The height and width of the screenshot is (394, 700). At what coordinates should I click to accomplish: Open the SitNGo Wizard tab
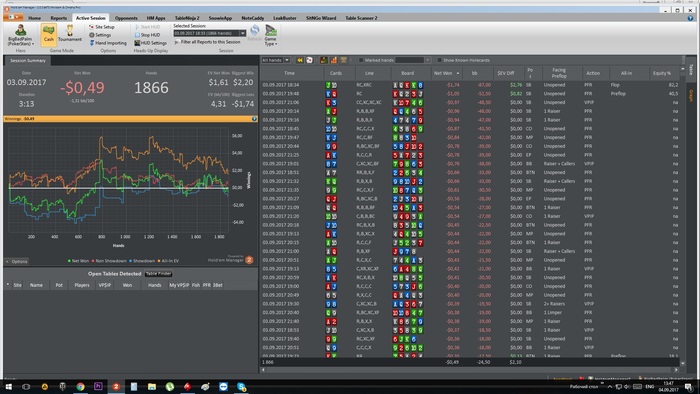tap(321, 18)
